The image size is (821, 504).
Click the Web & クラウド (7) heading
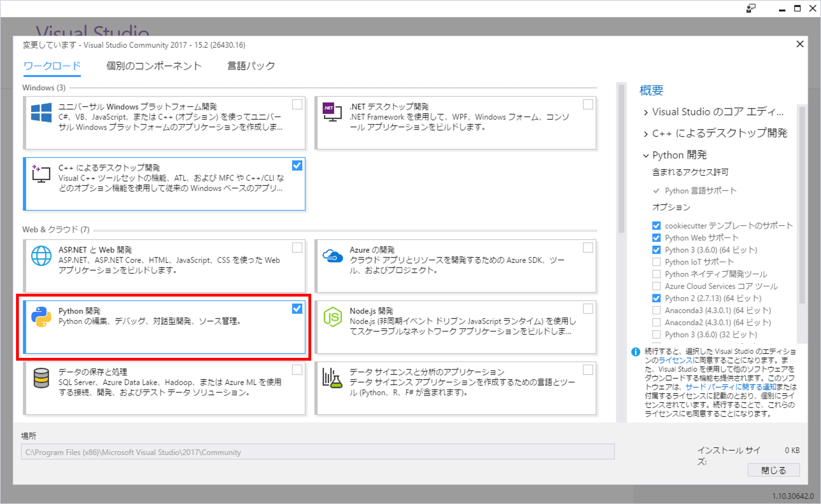[x=56, y=230]
